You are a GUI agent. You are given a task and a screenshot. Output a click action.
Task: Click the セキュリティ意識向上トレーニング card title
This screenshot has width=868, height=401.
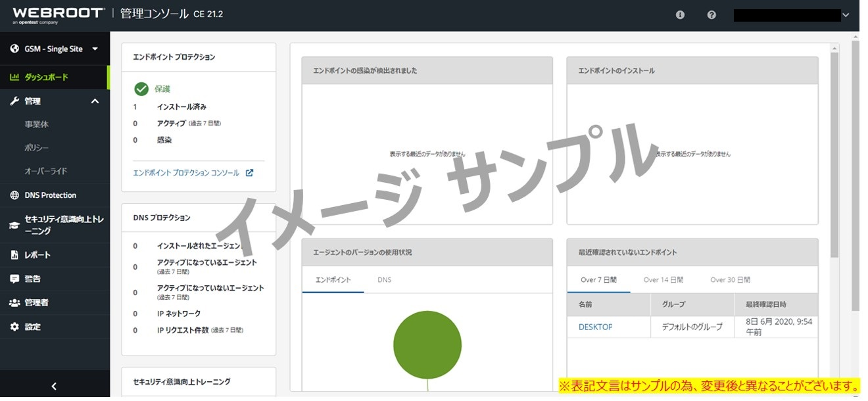coord(181,382)
